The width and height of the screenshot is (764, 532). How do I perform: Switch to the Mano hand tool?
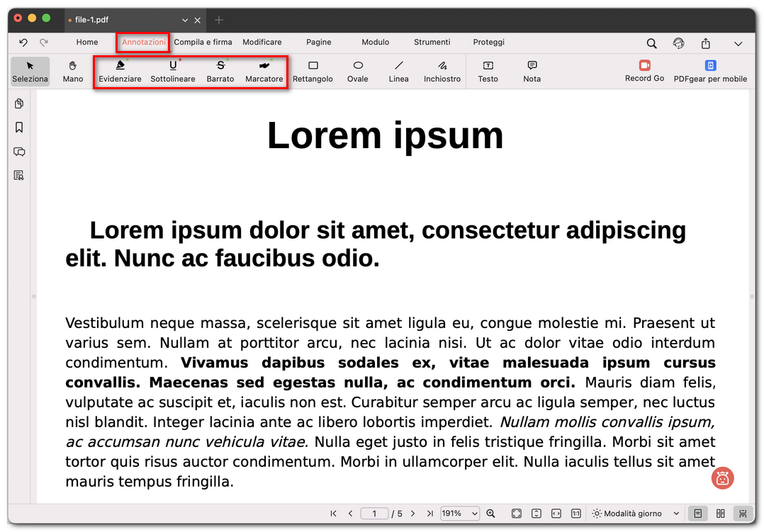[x=73, y=72]
